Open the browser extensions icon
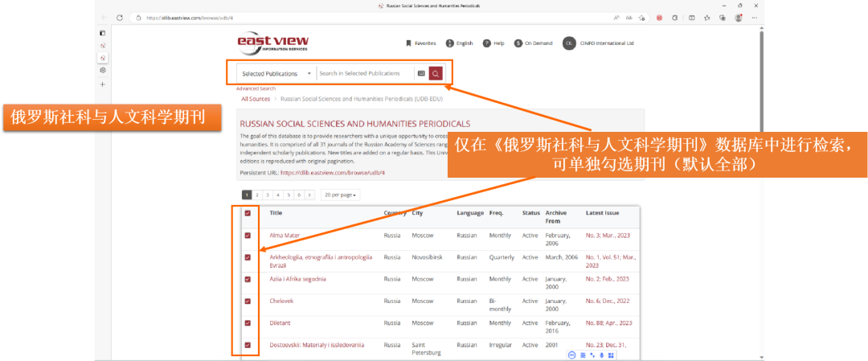The image size is (868, 361). [x=675, y=18]
